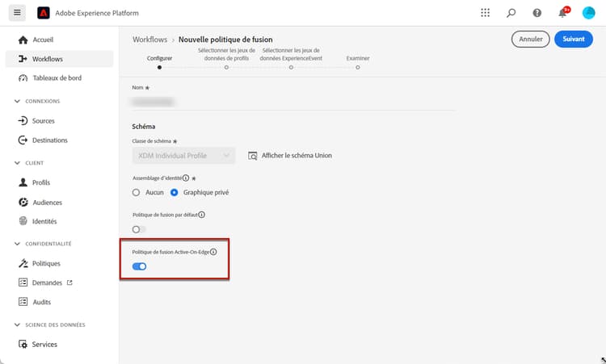Image resolution: width=606 pixels, height=364 pixels.
Task: Click the Sélectionner jeux de données de profils step
Action: pos(226,67)
